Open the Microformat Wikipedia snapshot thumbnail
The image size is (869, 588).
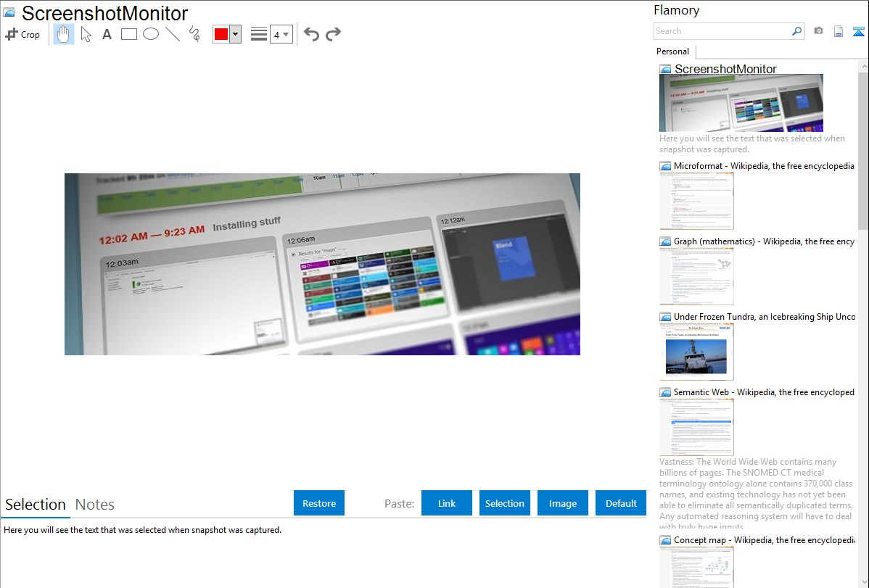pyautogui.click(x=696, y=201)
